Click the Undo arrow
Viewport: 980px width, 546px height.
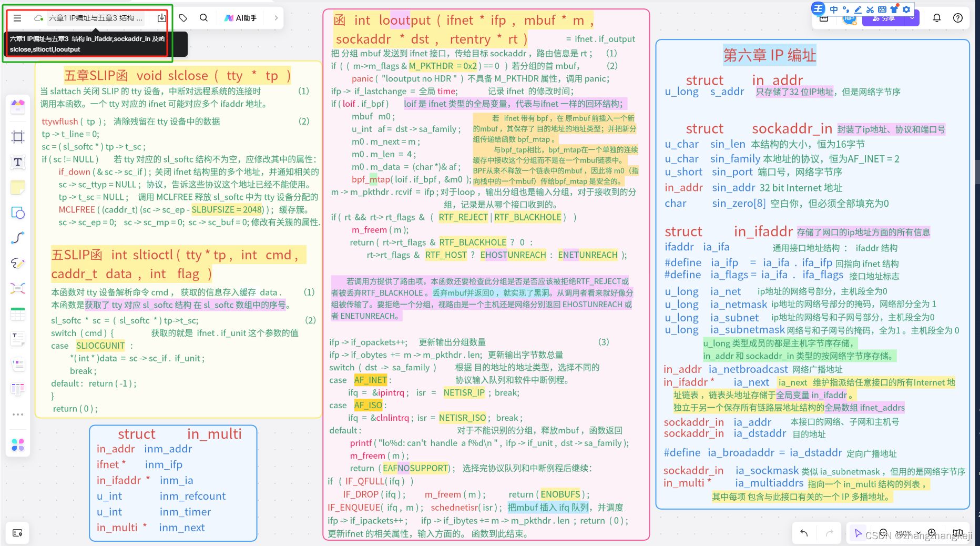[x=804, y=533]
